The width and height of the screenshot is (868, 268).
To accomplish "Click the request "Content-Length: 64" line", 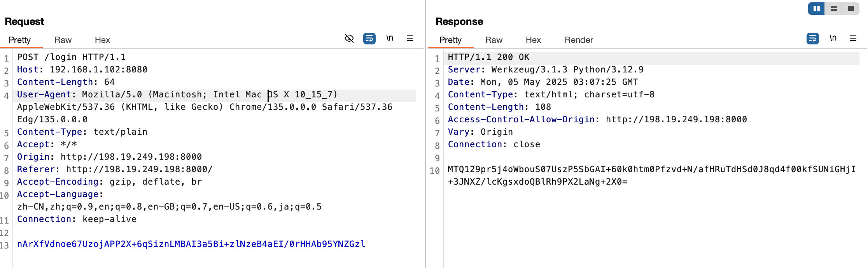I will 66,82.
